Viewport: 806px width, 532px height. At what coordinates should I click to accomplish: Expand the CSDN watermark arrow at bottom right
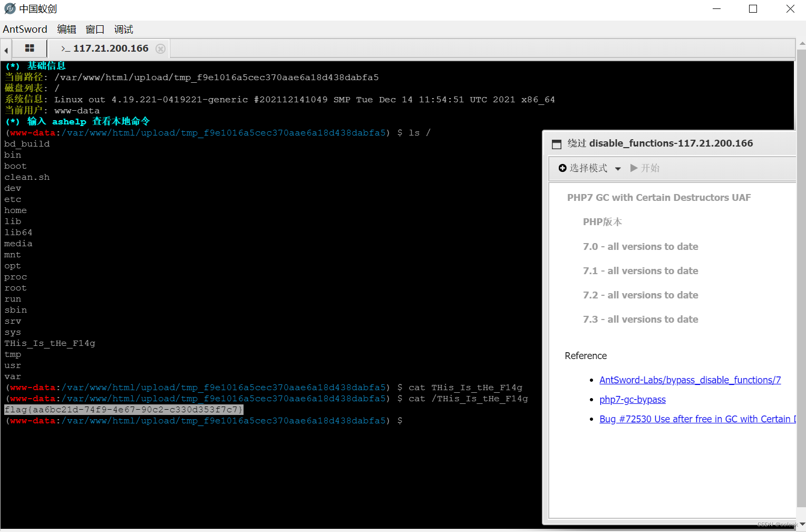[x=801, y=525]
